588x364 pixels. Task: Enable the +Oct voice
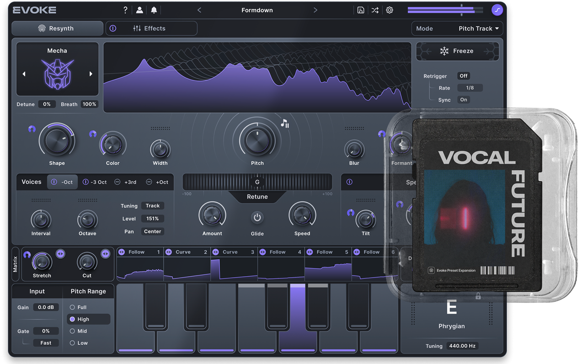(x=149, y=182)
